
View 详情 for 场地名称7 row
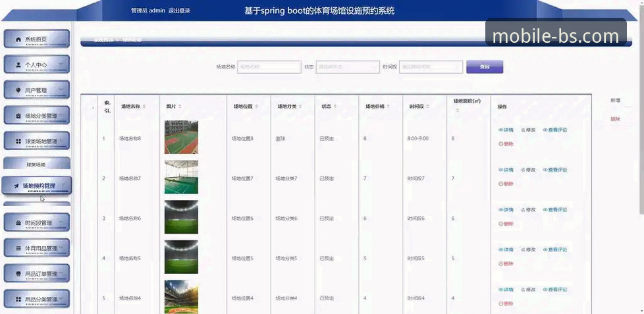506,170
